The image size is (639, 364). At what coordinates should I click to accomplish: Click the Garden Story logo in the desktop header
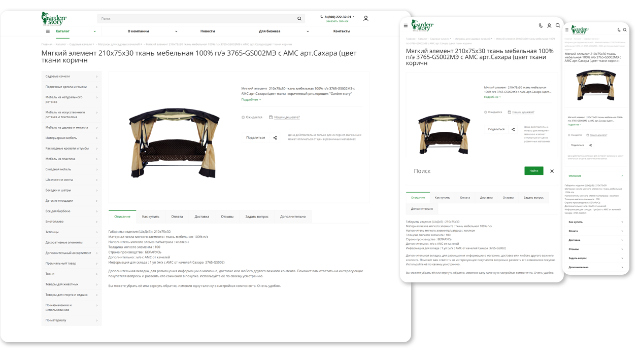click(54, 19)
